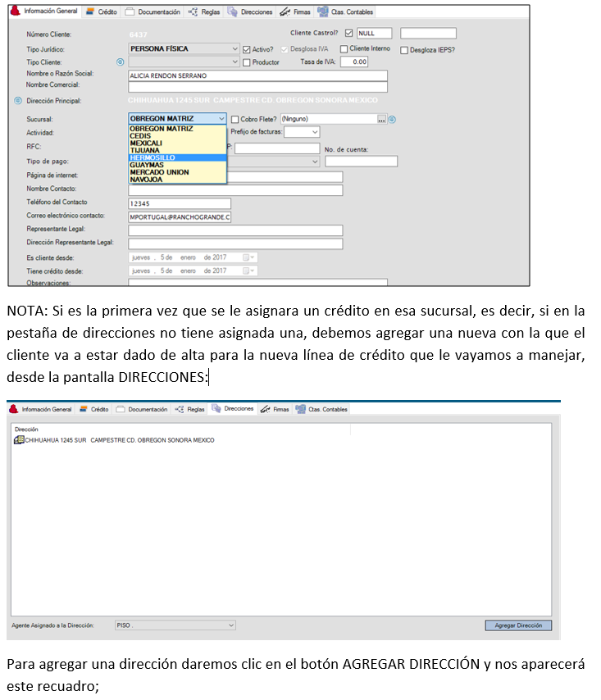Click round icon beside Dirección Principal

pos(18,101)
